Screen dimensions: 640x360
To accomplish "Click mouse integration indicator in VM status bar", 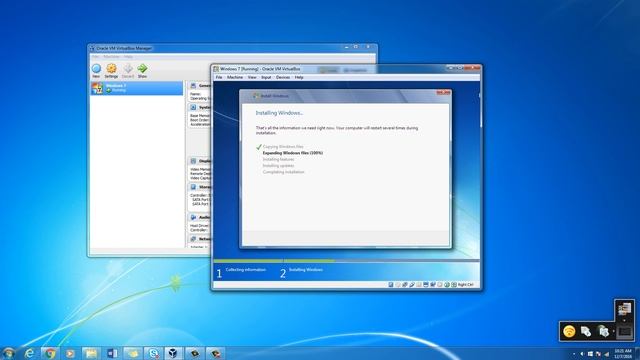I will pyautogui.click(x=447, y=284).
